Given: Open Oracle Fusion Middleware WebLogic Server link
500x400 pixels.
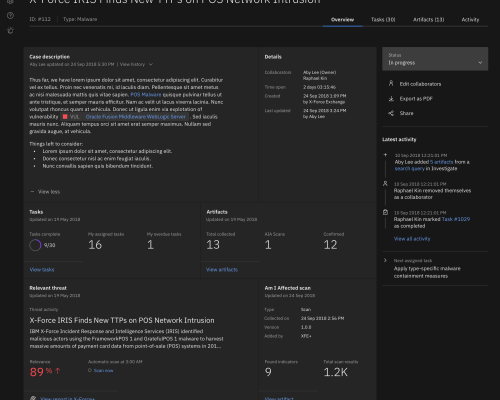Looking at the screenshot, I should click(136, 117).
